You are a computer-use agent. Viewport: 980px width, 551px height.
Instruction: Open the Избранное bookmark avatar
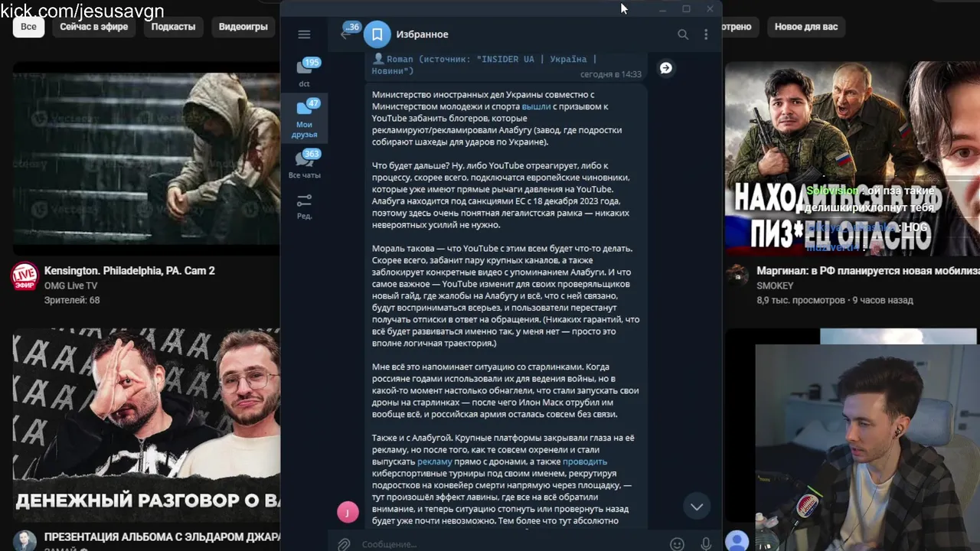tap(377, 34)
